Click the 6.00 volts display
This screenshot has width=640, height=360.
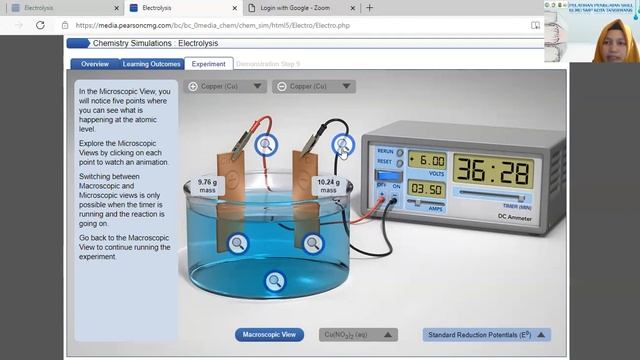(x=427, y=160)
